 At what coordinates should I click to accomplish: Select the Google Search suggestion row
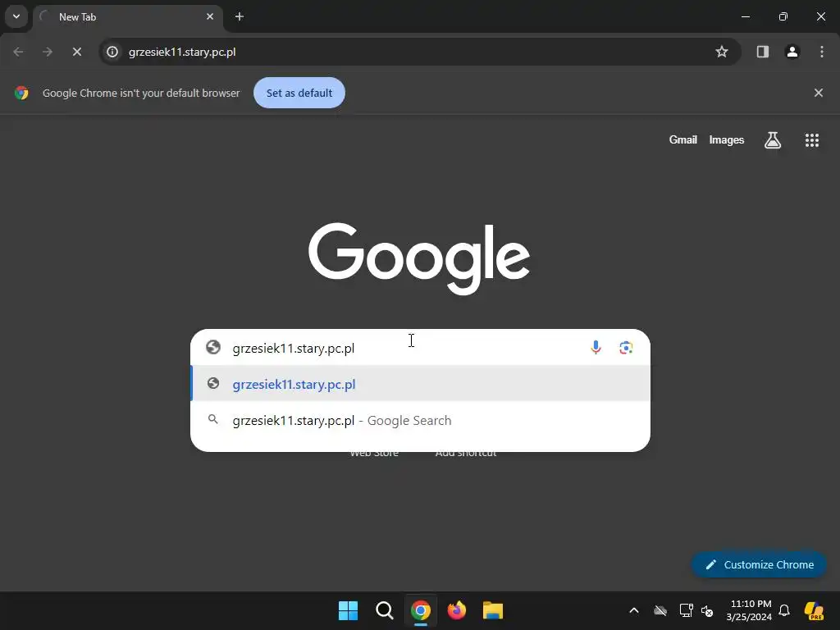[x=421, y=421]
